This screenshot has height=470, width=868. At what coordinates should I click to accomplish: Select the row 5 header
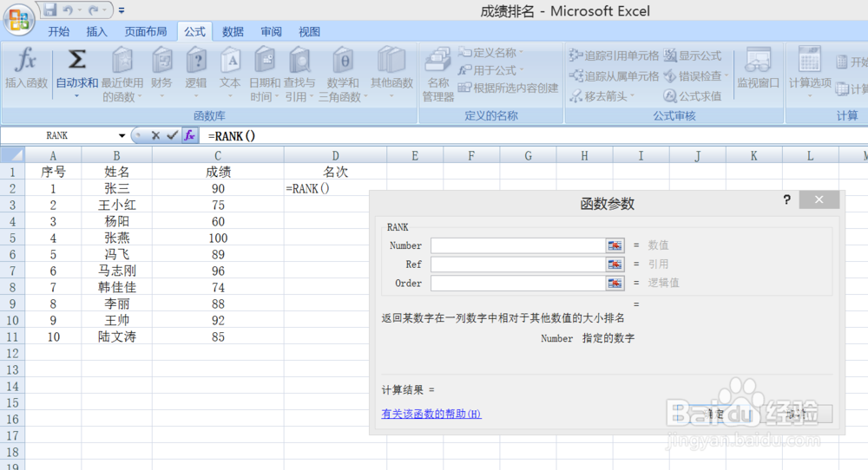pyautogui.click(x=12, y=238)
